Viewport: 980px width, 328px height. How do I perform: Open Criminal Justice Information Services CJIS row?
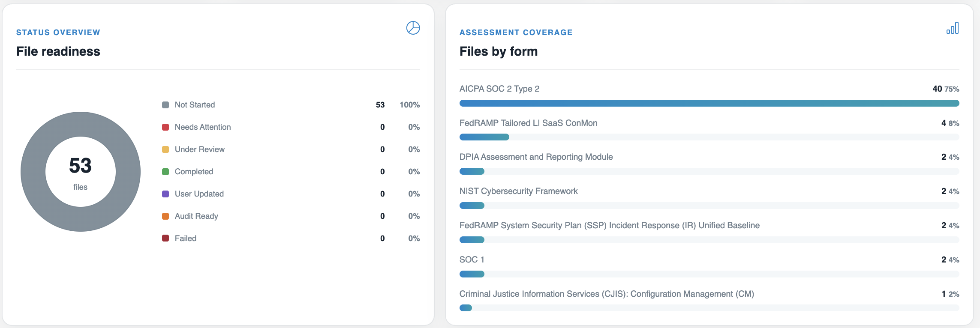coord(709,301)
